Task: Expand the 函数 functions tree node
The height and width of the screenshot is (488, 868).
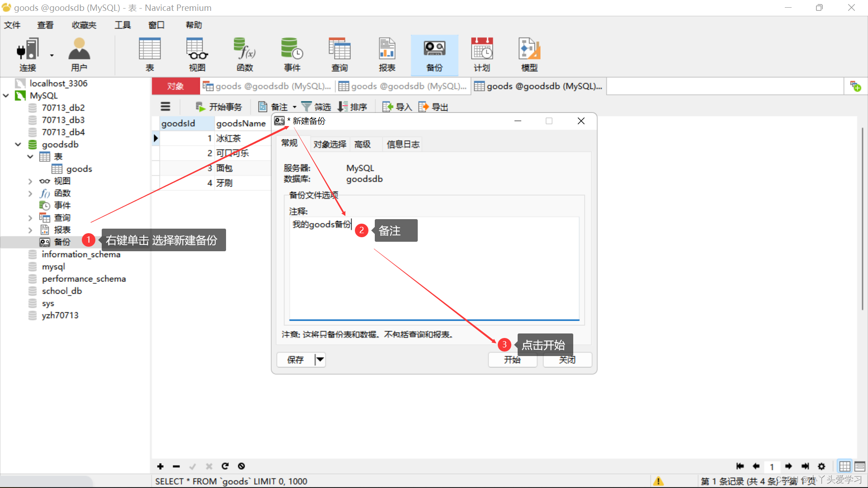Action: coord(30,193)
